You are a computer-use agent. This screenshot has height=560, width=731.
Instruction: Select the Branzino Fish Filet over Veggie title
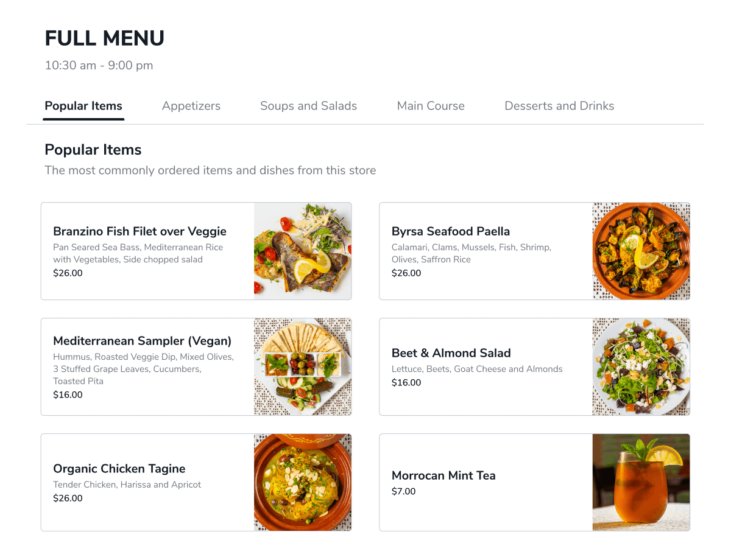coord(139,231)
